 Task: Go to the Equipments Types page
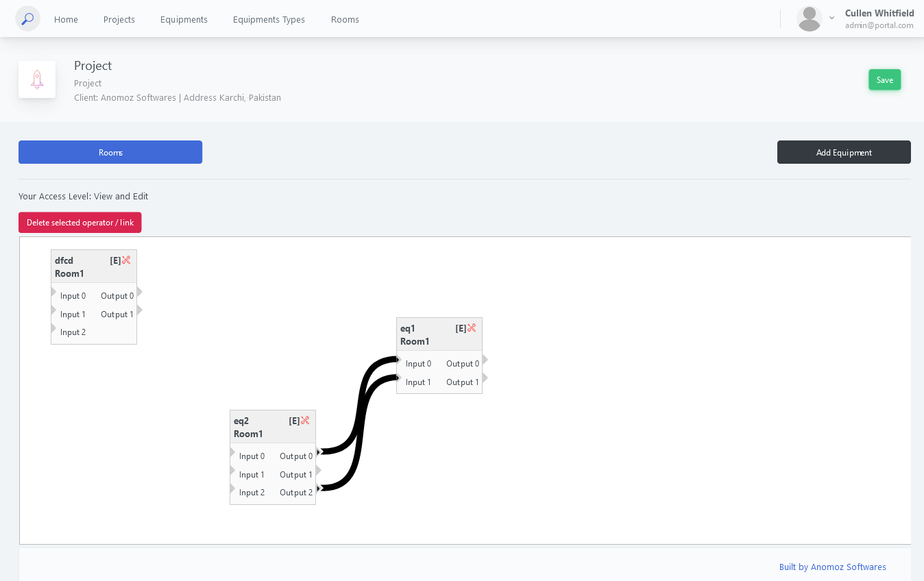point(269,19)
